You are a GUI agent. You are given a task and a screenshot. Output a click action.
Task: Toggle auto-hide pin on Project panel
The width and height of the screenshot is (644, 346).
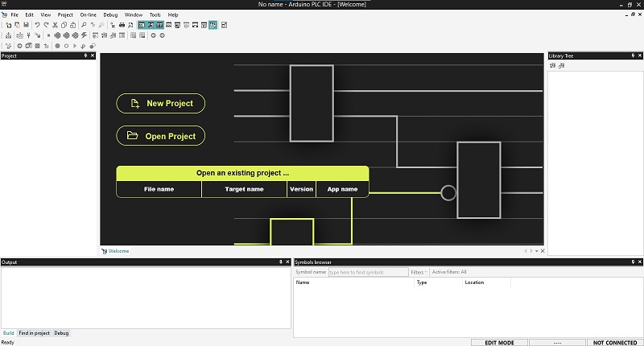pyautogui.click(x=85, y=56)
